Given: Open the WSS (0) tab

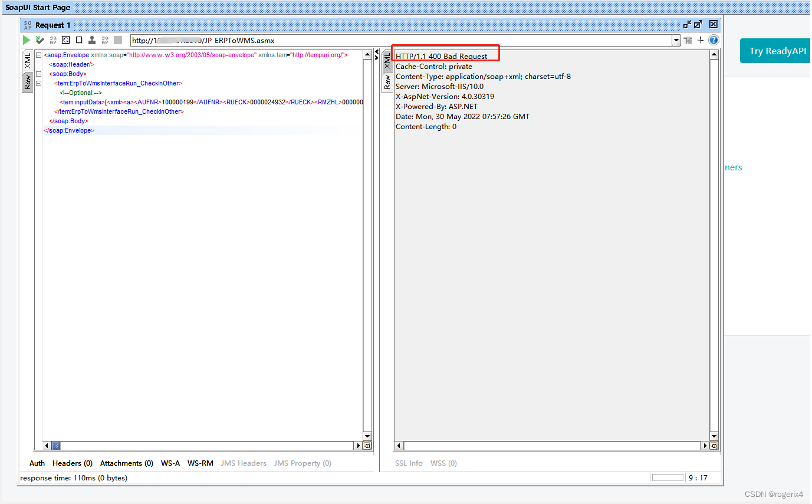Looking at the screenshot, I should coord(443,463).
